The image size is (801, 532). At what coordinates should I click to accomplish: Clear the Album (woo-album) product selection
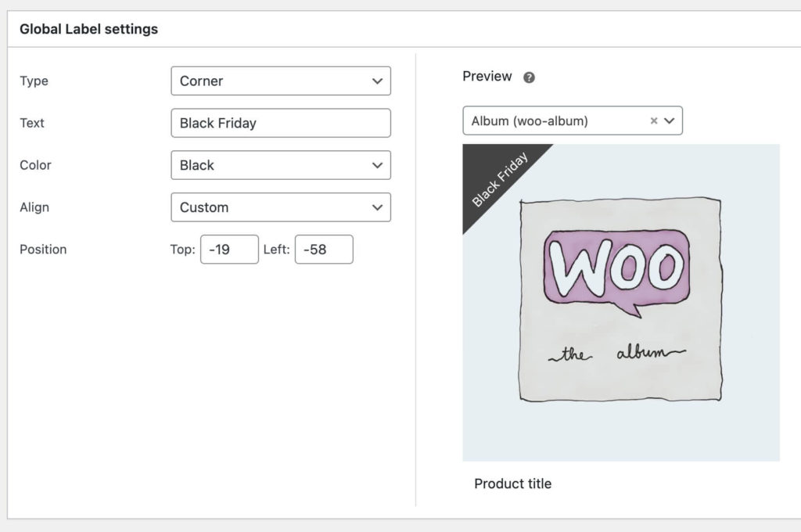tap(653, 120)
